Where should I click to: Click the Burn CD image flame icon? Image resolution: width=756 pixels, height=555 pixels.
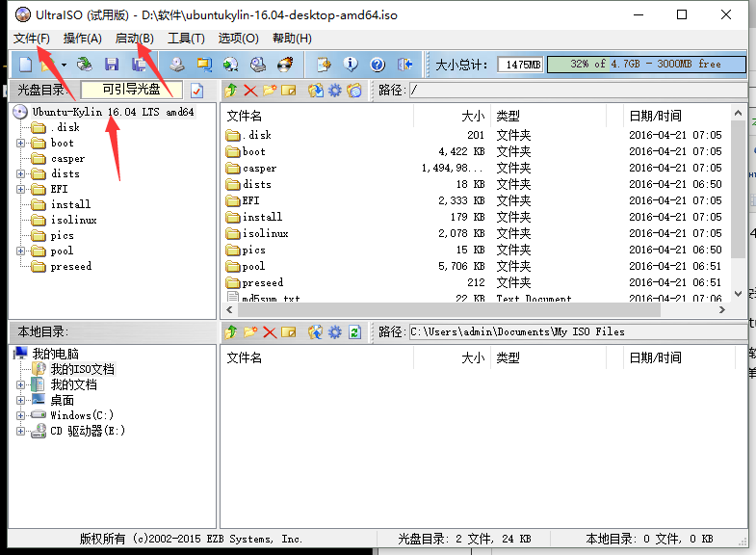[x=285, y=65]
